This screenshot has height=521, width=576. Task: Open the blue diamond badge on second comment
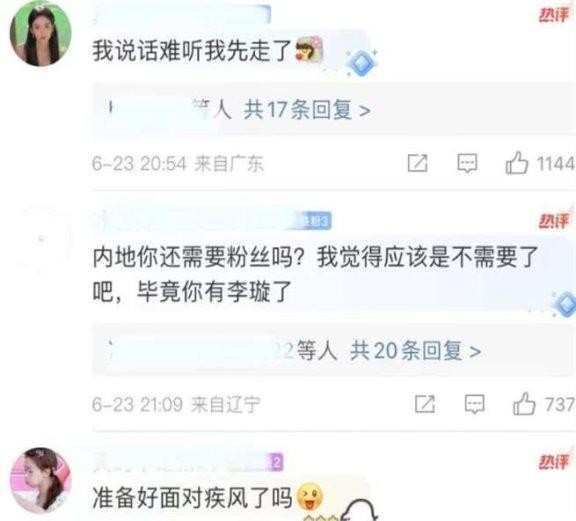tap(565, 304)
